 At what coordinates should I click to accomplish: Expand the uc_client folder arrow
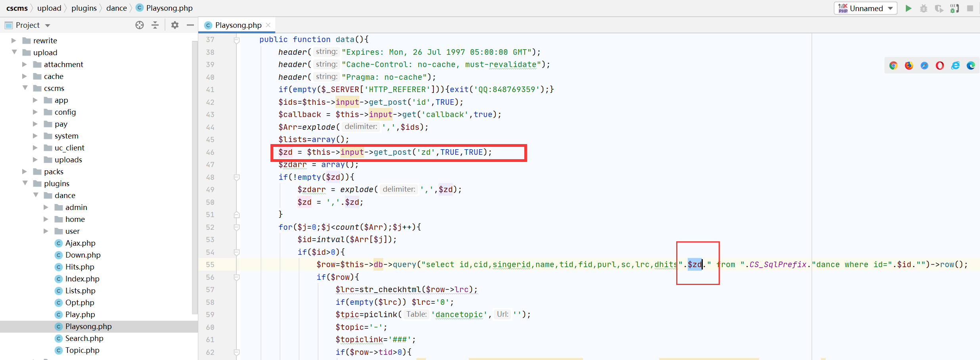[35, 148]
